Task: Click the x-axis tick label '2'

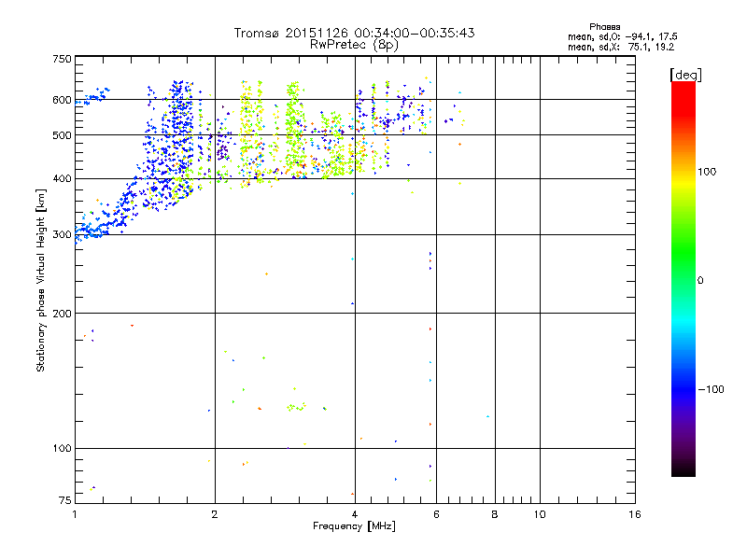Action: coord(215,514)
